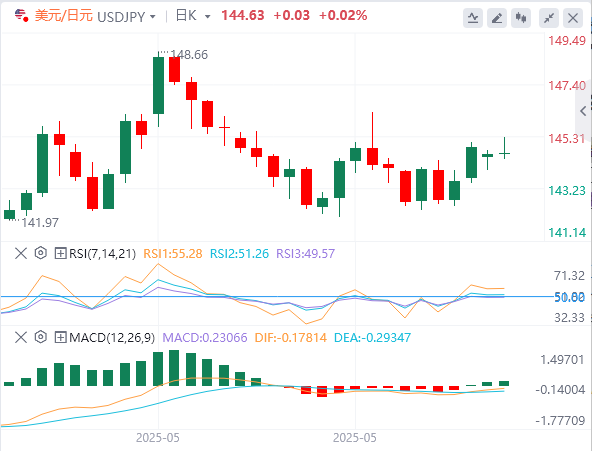Open MACD indicator settings hexagon icon

pos(41,337)
